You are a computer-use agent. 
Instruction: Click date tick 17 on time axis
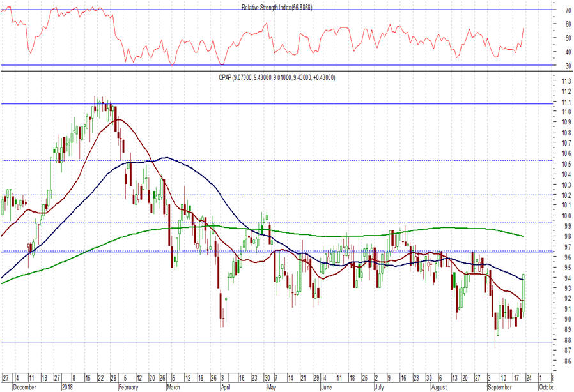[516, 378]
